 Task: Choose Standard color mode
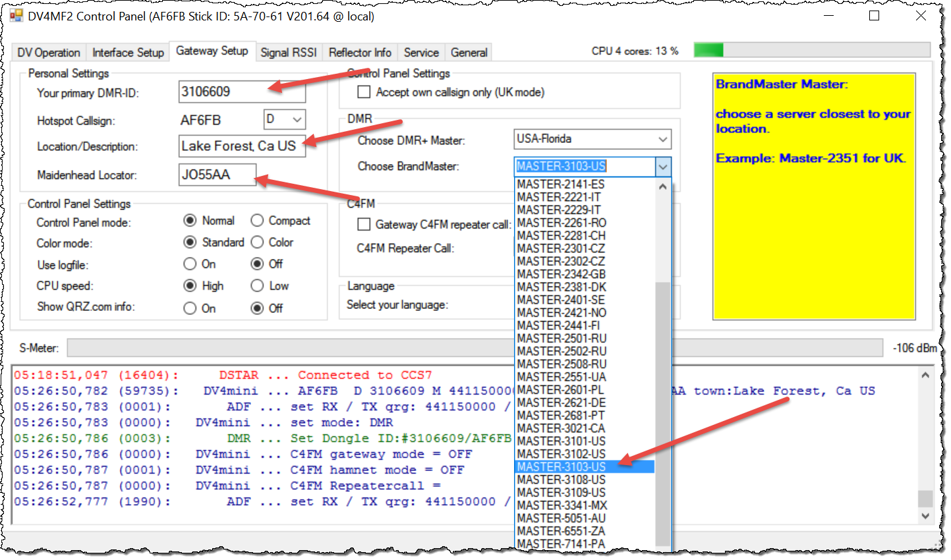pos(214,242)
